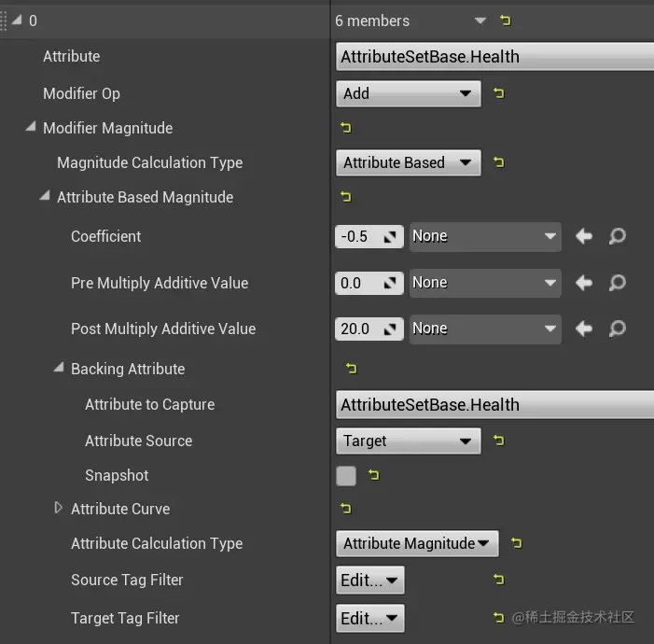654x644 pixels.
Task: Reset Attribute Source to default value
Action: 498,441
